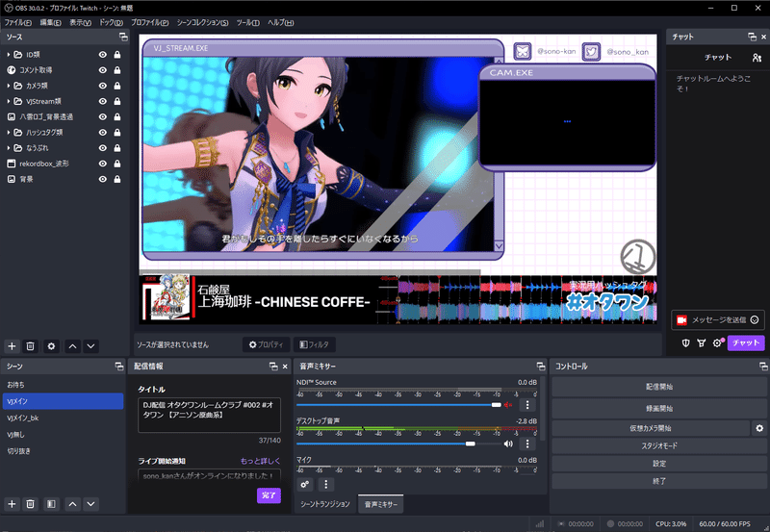770x532 pixels.
Task: Mute the desktop audio speaker icon
Action: [508, 443]
